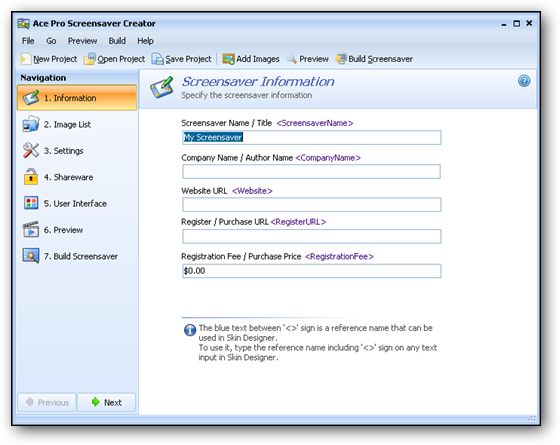Go to step 7. Build Screensaver
560x445 pixels.
(x=77, y=256)
